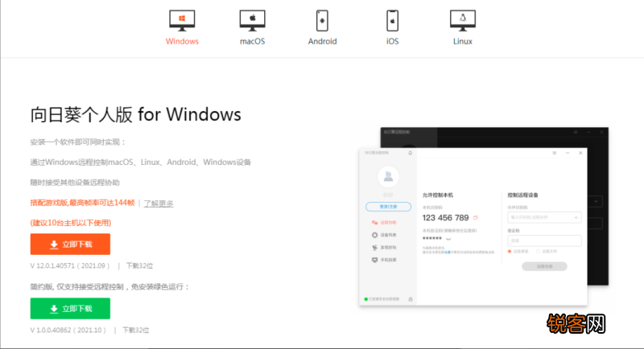Viewport: 644px width, 349px height.
Task: Click the line 随时接受其他设备远程协助
Action: (x=75, y=183)
